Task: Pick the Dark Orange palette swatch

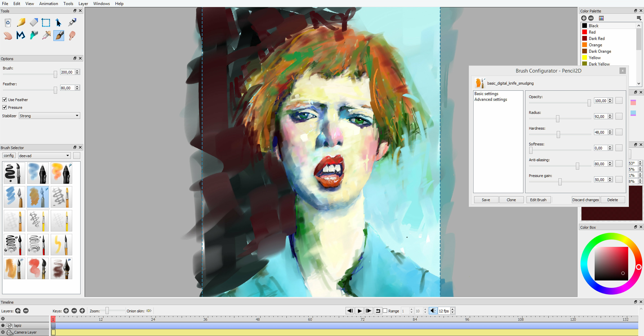Action: point(585,51)
